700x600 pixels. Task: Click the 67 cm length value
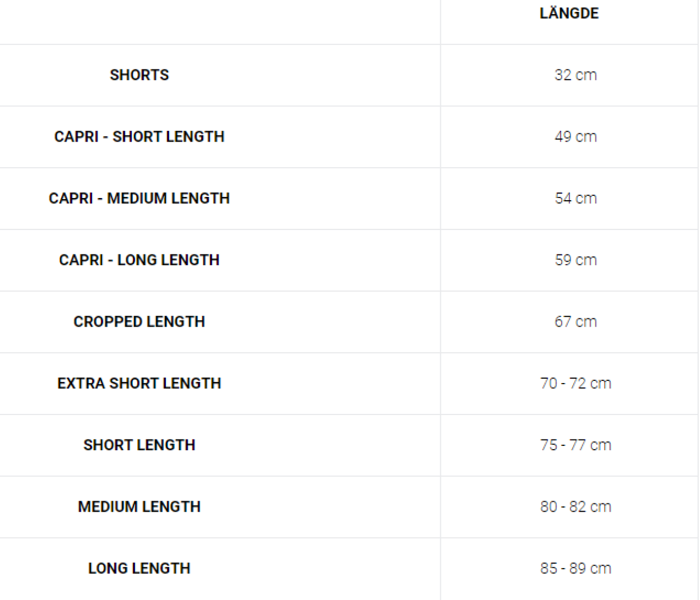point(575,322)
